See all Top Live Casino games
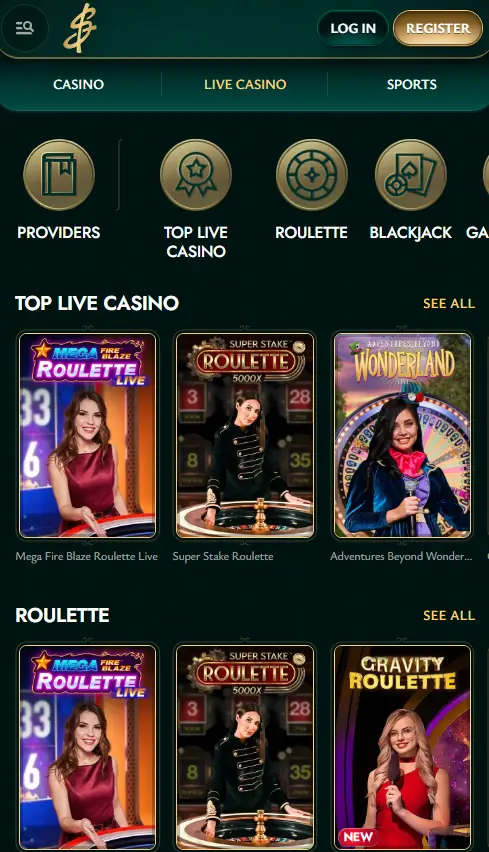The height and width of the screenshot is (852, 489). click(449, 303)
